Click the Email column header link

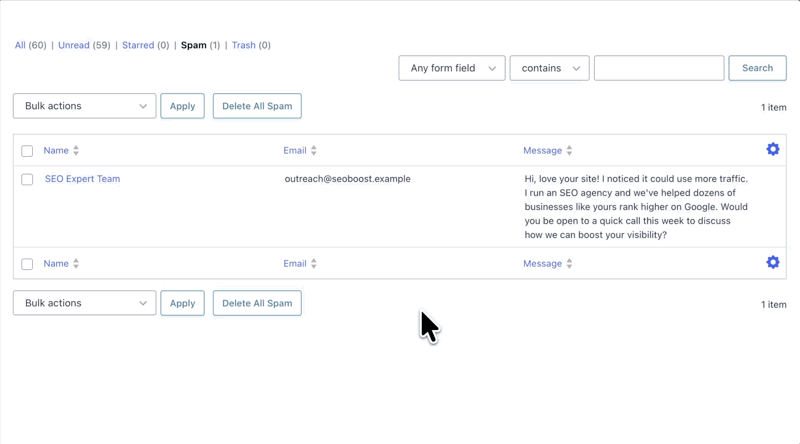[295, 151]
